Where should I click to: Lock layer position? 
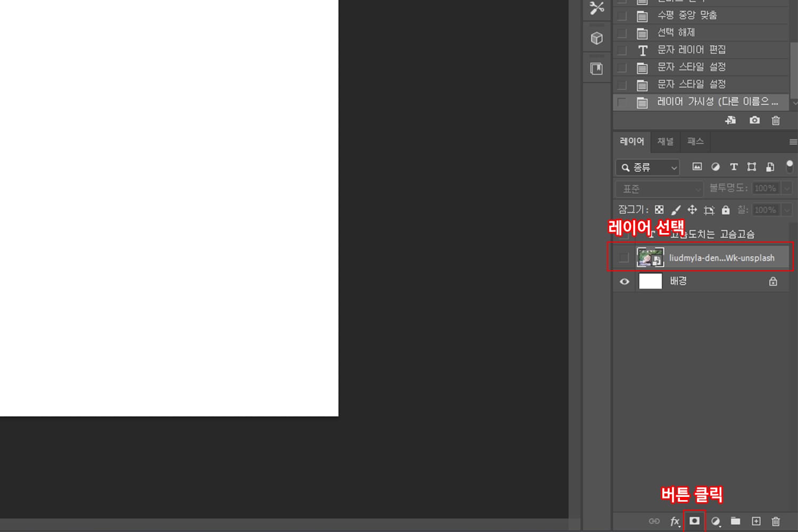(692, 210)
